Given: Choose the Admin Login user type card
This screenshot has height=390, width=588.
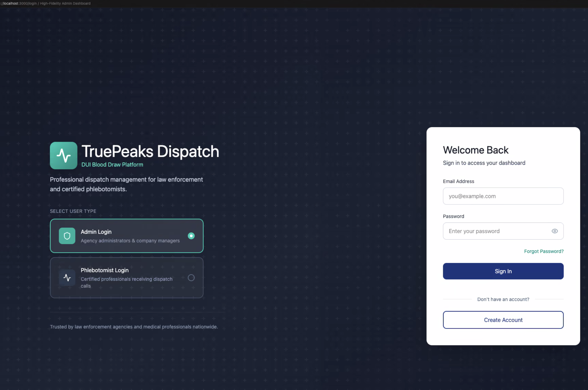Looking at the screenshot, I should (127, 236).
